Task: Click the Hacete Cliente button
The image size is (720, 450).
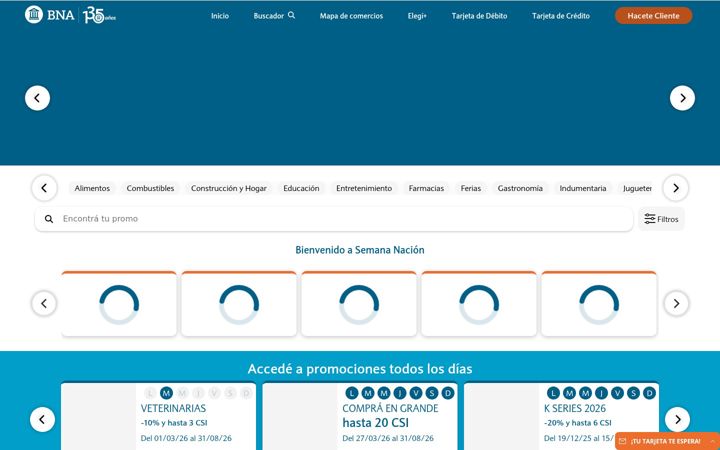Action: pos(653,16)
